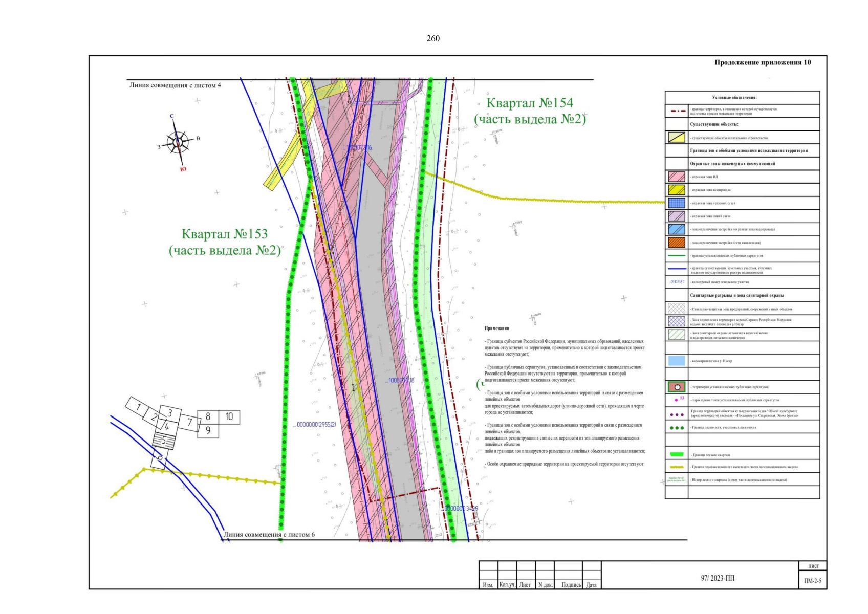
Task: Select the orange hatched sewer zone legend symbol
Action: [x=676, y=243]
